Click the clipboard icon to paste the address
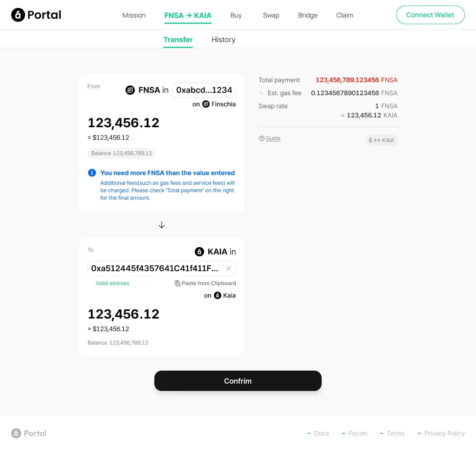Viewport: 476px width, 450px height. (178, 283)
